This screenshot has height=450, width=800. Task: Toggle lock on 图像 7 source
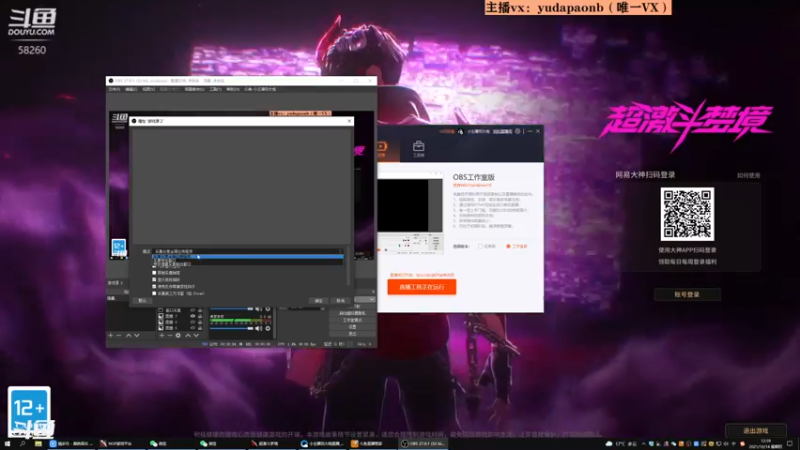tap(200, 316)
